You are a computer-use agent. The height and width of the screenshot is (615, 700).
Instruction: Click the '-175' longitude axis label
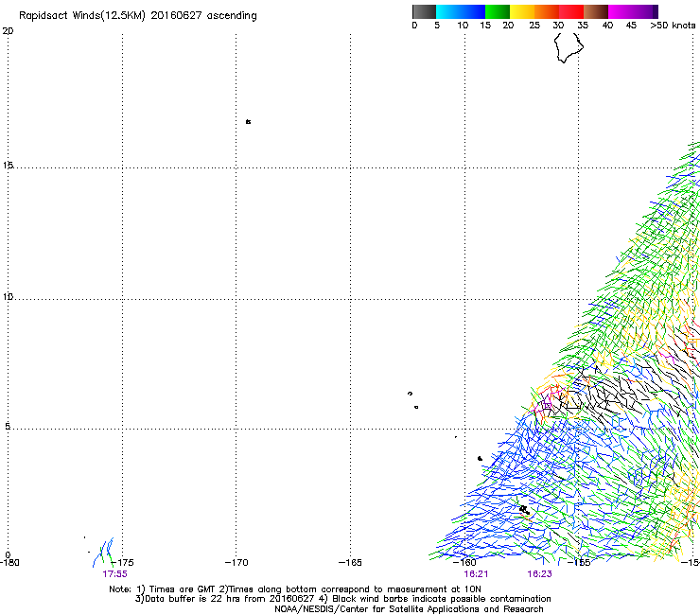click(x=121, y=563)
